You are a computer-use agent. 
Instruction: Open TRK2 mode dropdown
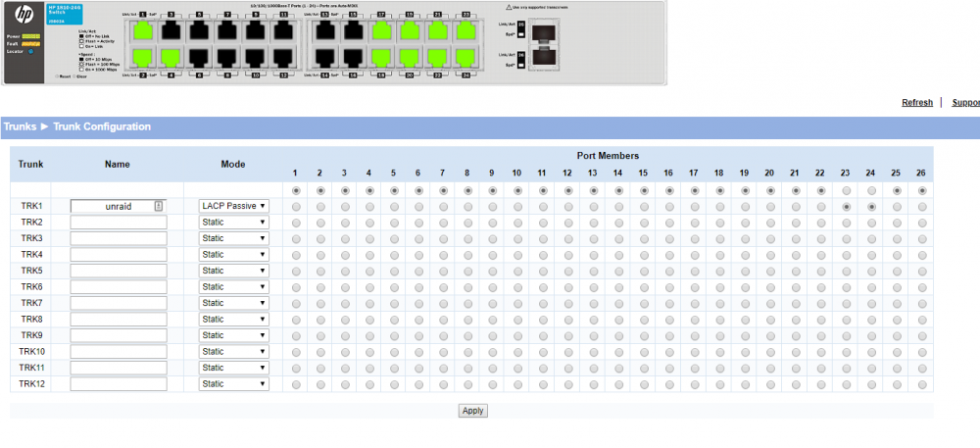[234, 222]
